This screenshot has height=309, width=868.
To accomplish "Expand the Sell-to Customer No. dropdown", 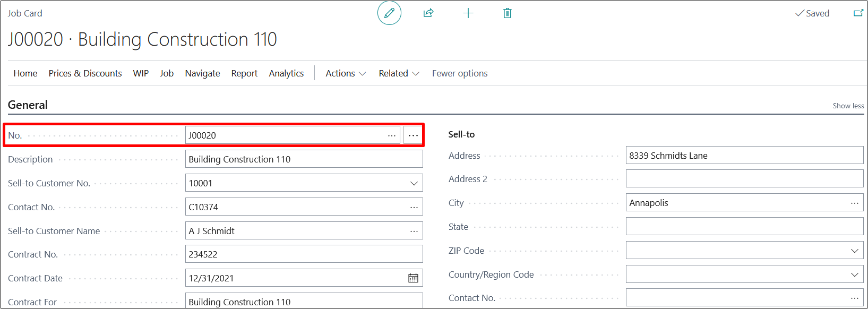I will pyautogui.click(x=414, y=183).
